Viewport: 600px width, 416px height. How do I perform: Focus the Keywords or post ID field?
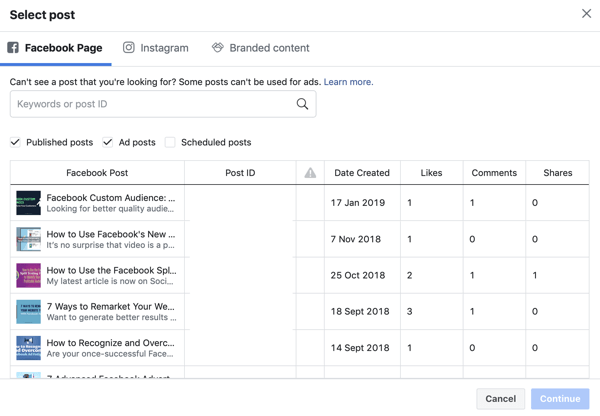point(163,104)
